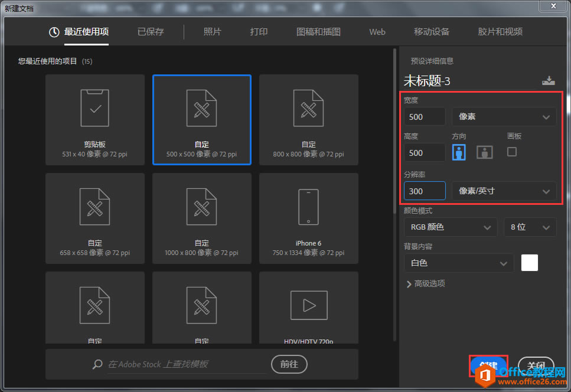Choose the 自定 800 x 800 像素 preset
571x392 pixels.
309,120
